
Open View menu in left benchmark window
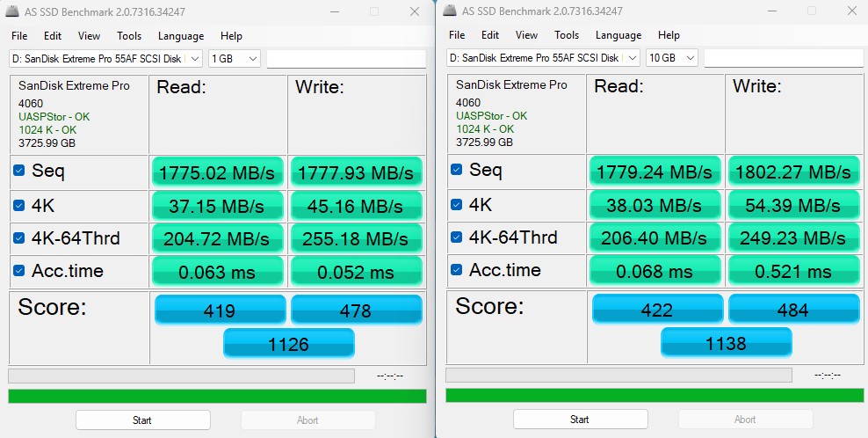click(89, 36)
